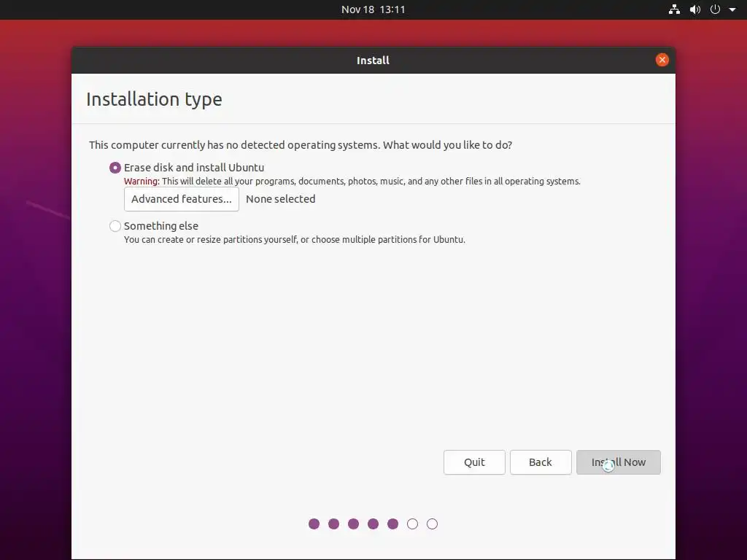The width and height of the screenshot is (747, 560).
Task: Click the red 'Warning:' text
Action: point(142,182)
